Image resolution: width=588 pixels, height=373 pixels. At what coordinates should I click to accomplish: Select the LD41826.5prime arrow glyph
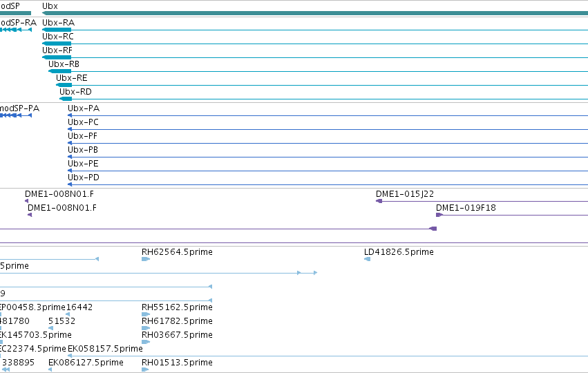pyautogui.click(x=367, y=259)
